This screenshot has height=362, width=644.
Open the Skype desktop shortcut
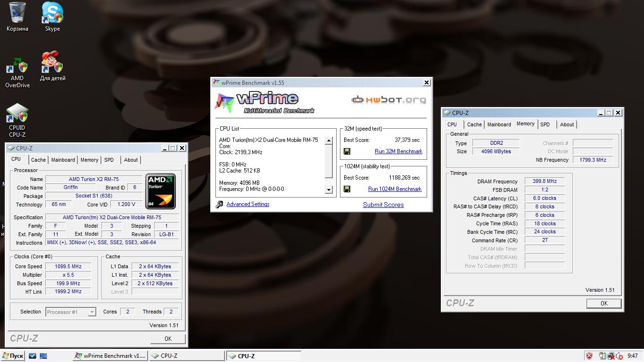(52, 16)
